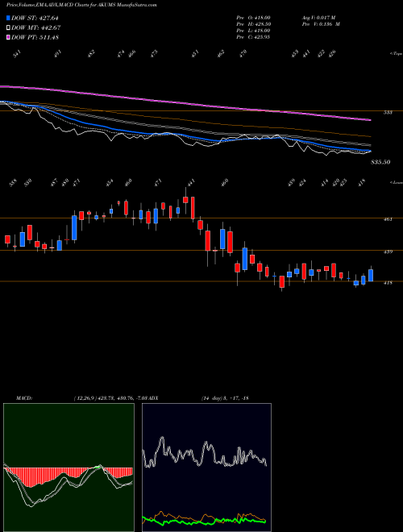Click the 'Pre H: 428.50' value
Image resolution: width=403 pixels, height=532 pixels.
(253, 24)
